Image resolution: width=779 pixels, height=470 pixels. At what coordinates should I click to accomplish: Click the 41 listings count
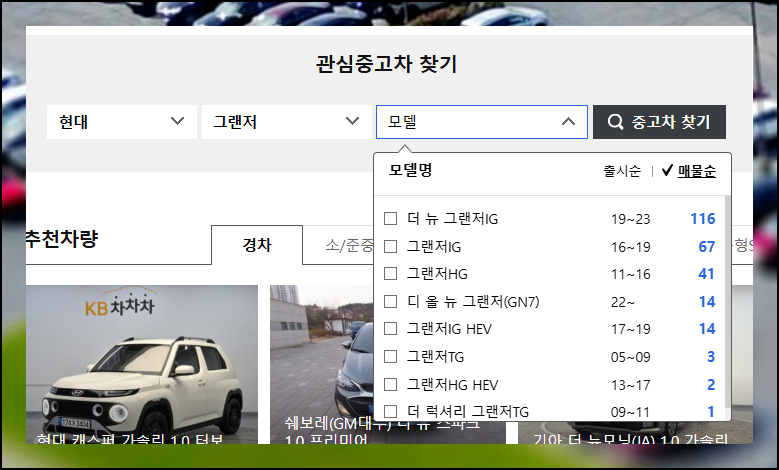pyautogui.click(x=706, y=274)
